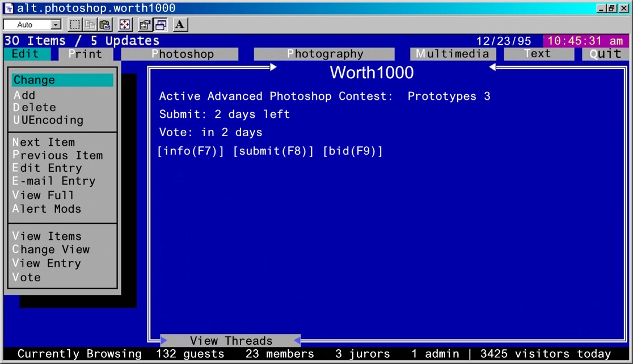633x364 pixels.
Task: Click '3425 visitors today' in status bar
Action: pos(546,354)
